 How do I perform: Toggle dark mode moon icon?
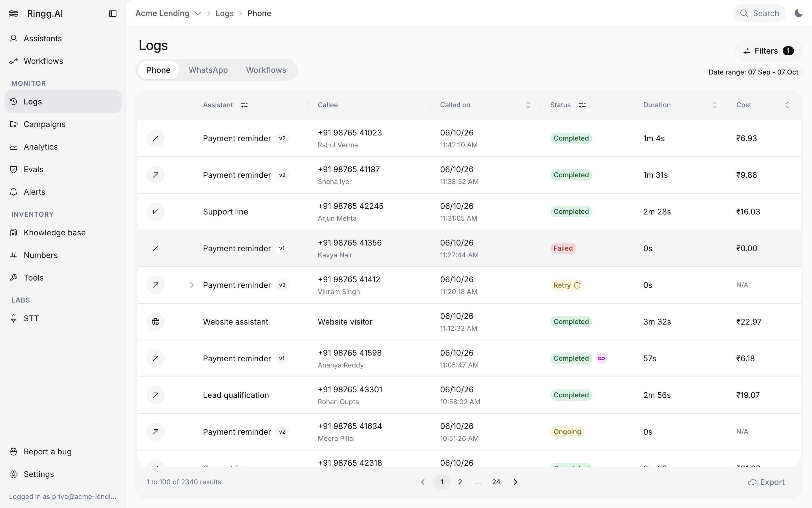(x=798, y=14)
